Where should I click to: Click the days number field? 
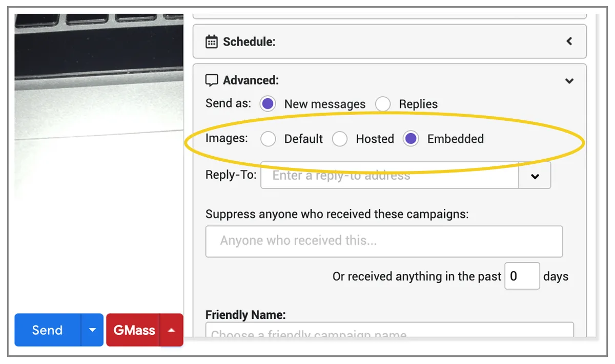coord(522,276)
